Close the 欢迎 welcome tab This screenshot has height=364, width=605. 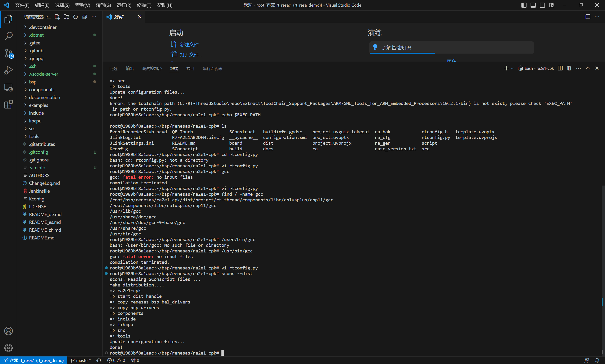(x=139, y=17)
